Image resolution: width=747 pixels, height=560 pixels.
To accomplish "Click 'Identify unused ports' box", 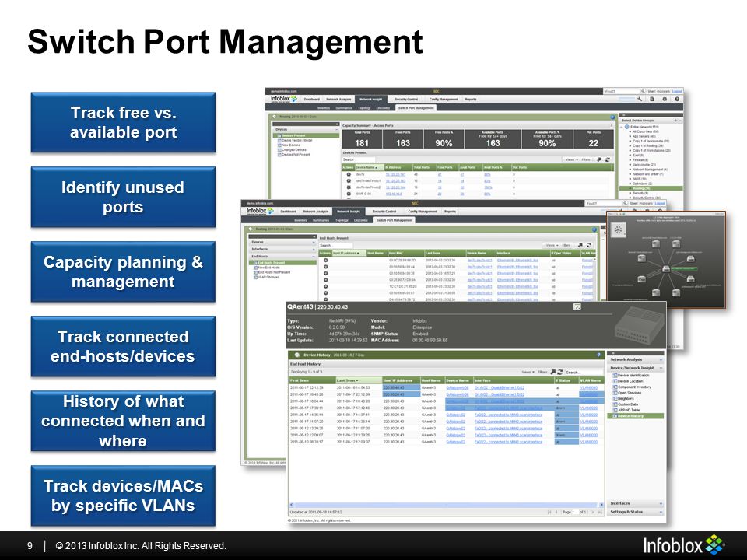I will 123,197.
